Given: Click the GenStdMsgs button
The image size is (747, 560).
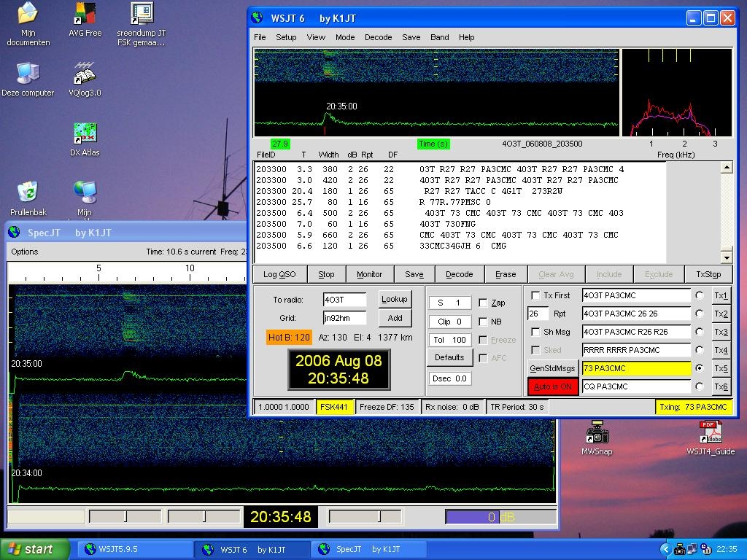Looking at the screenshot, I should pyautogui.click(x=552, y=368).
